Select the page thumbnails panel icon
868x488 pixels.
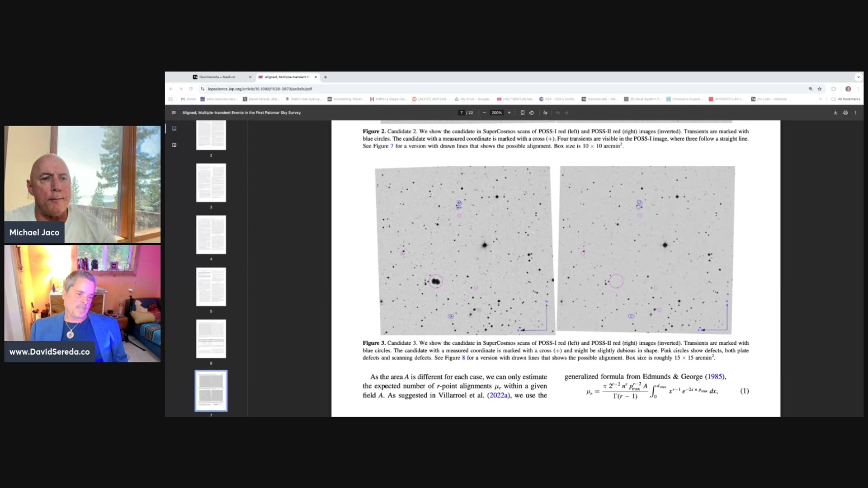(174, 128)
